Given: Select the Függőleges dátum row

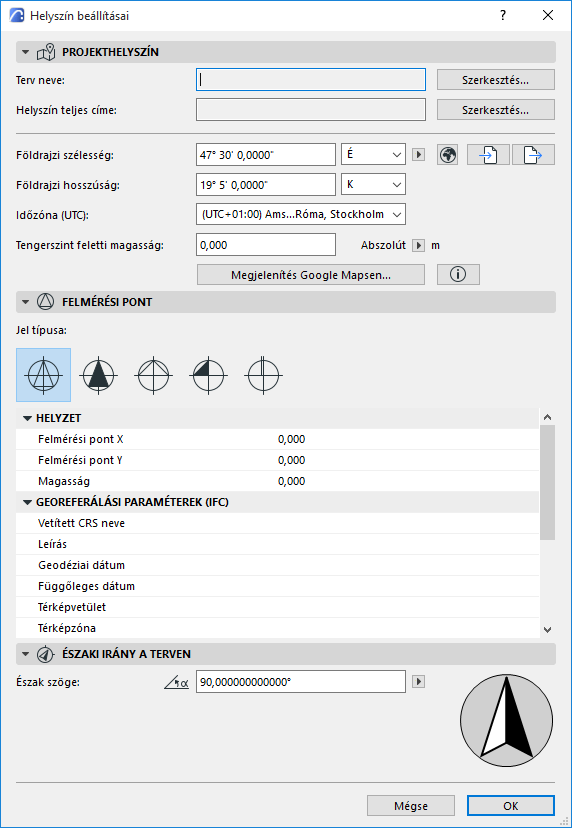Looking at the screenshot, I should [x=278, y=587].
